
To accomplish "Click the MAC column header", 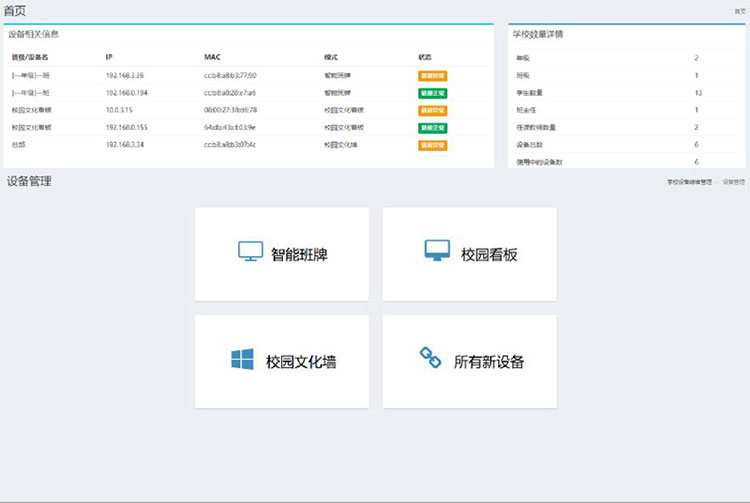I will click(x=212, y=57).
